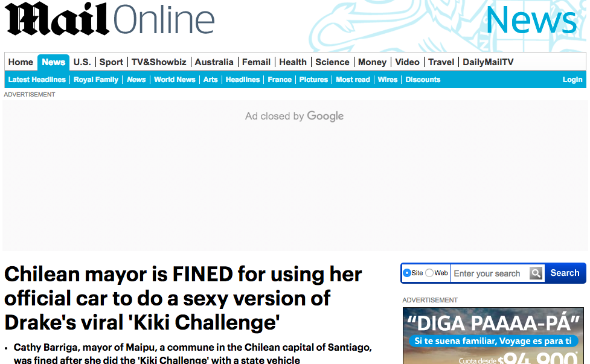Open the Royal Family link
The height and width of the screenshot is (364, 590).
[x=96, y=80]
